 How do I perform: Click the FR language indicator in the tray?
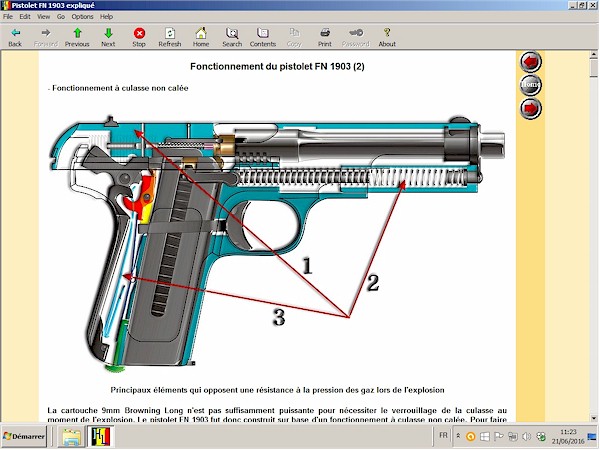point(443,435)
